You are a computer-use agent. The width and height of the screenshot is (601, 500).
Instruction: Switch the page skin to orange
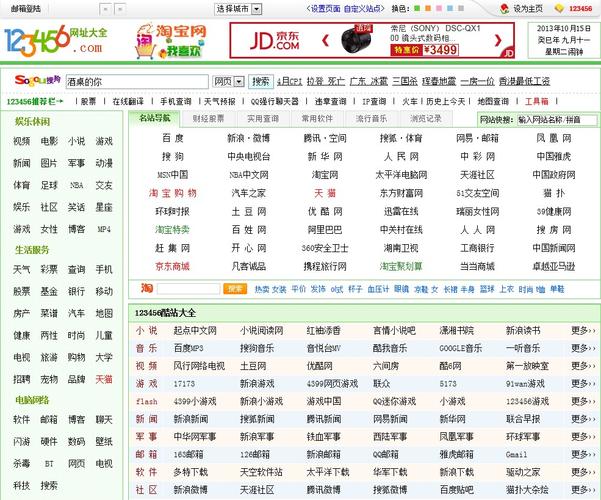pyautogui.click(x=428, y=8)
